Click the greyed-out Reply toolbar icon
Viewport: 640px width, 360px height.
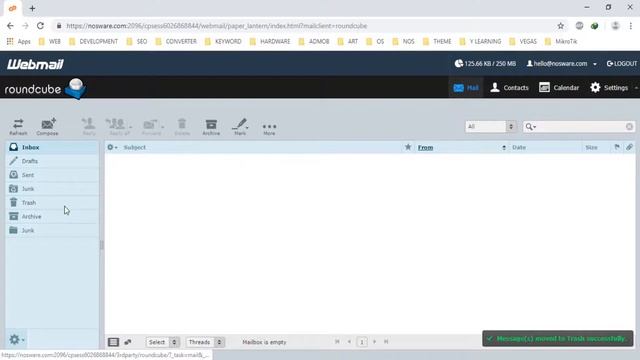89,127
